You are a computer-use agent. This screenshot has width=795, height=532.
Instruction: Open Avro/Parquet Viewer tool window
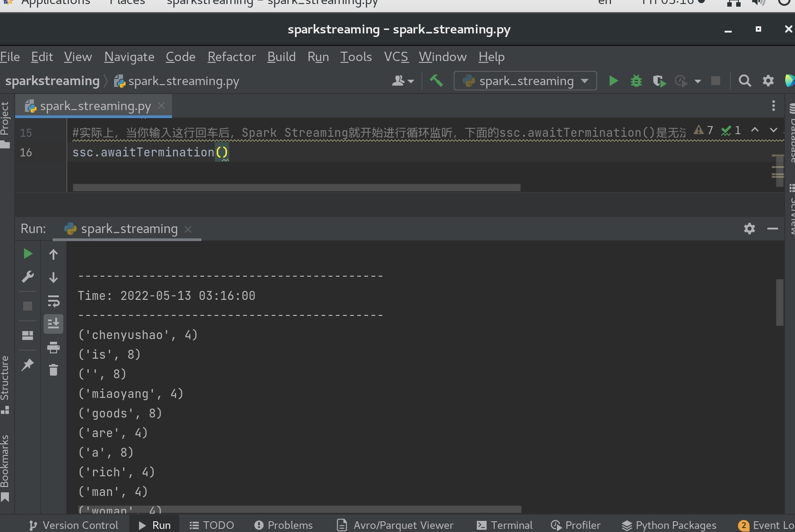coord(395,525)
